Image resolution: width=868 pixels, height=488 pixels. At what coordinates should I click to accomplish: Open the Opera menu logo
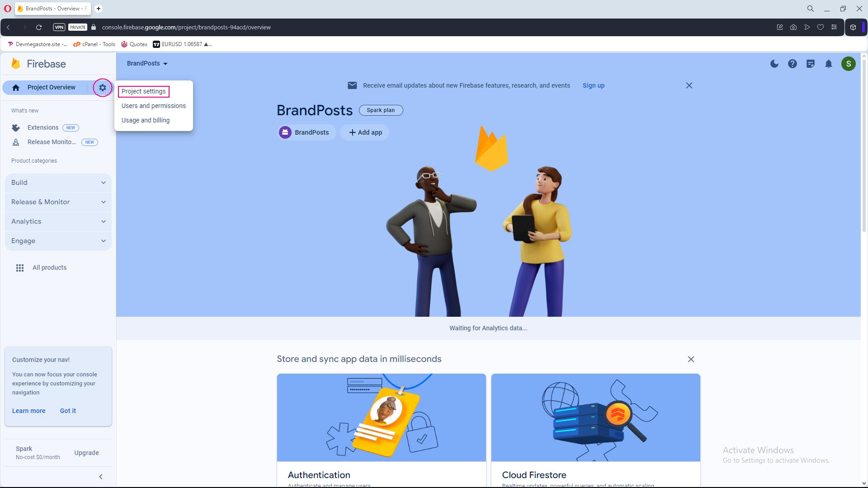[x=8, y=9]
